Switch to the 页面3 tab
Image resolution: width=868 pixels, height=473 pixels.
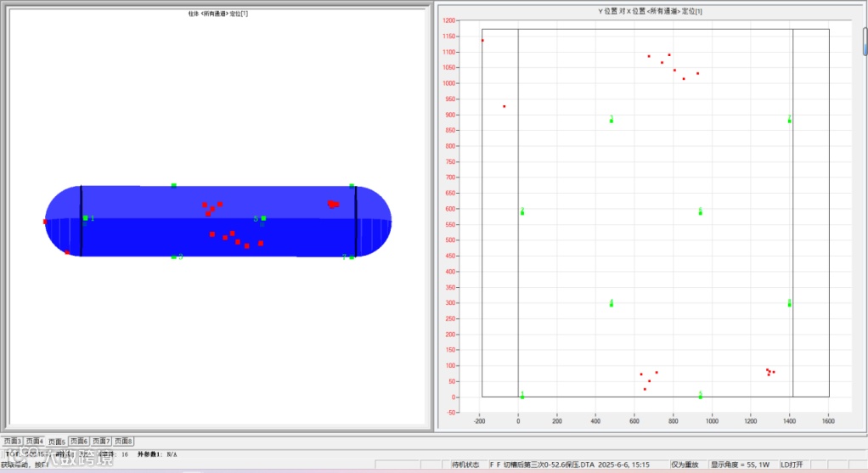click(12, 441)
